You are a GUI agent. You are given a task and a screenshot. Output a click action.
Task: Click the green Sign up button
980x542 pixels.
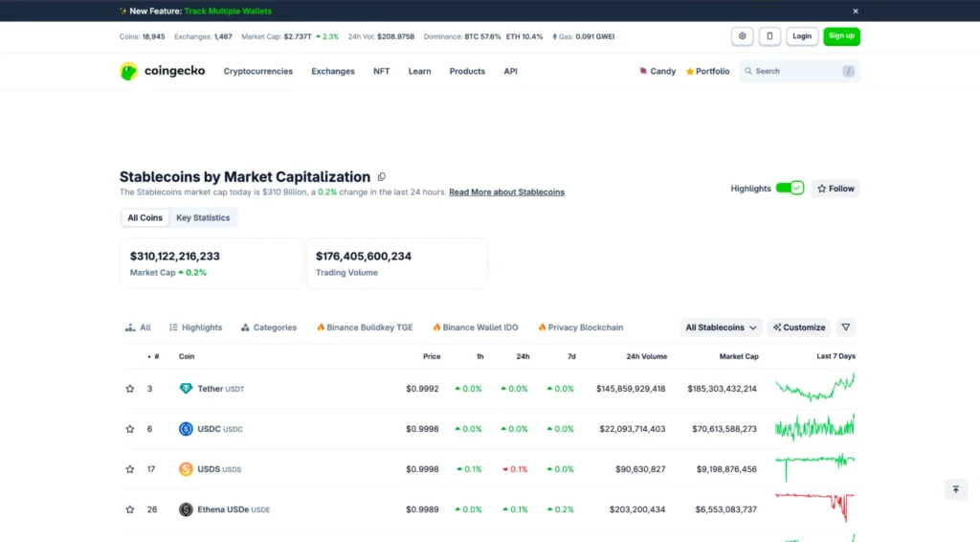(841, 36)
